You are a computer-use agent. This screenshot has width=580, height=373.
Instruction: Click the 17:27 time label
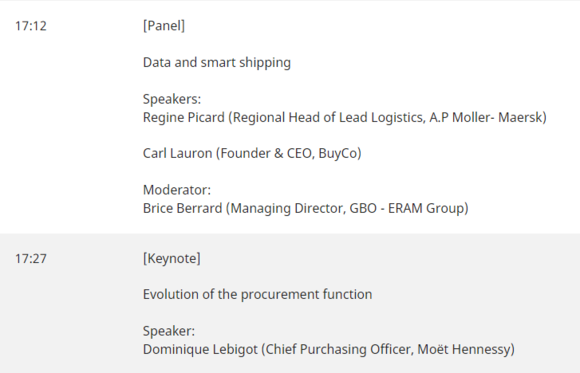pos(31,259)
